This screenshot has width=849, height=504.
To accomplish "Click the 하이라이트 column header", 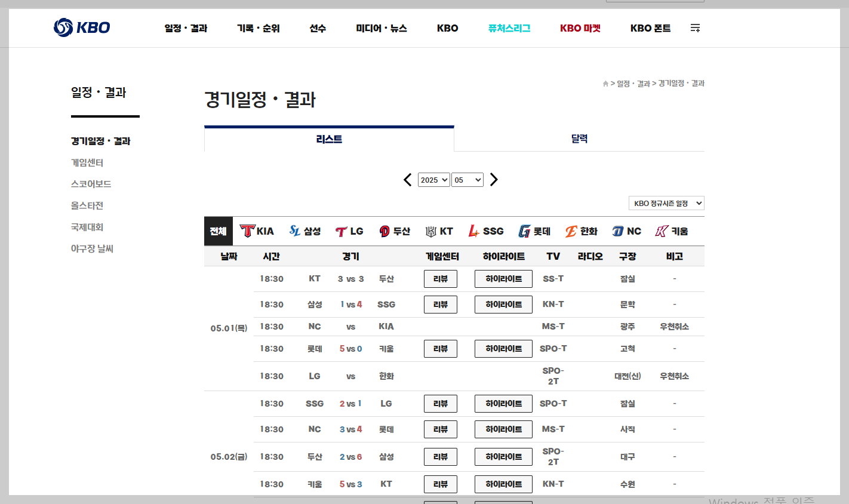I will [503, 256].
